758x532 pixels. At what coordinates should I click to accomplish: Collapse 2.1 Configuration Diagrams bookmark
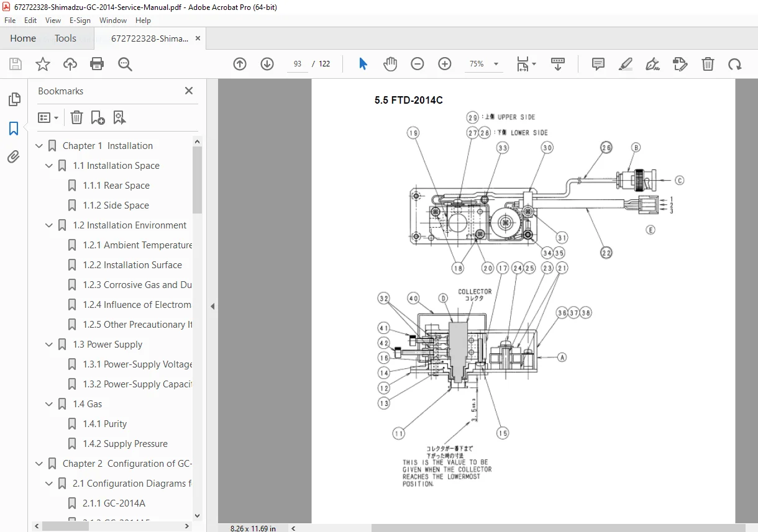[x=49, y=484]
